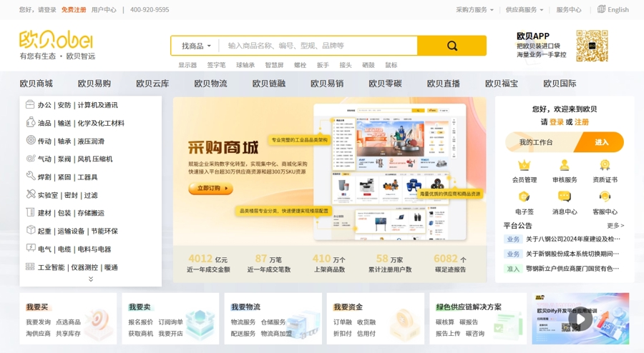
Task: Click icon beside 气动 | 泵阀 category
Action: (30, 158)
